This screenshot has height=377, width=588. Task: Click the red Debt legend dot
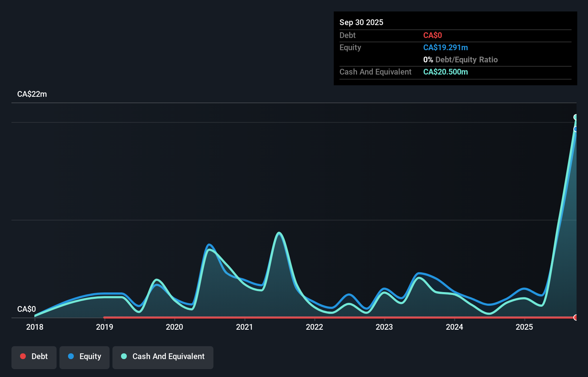tap(23, 356)
